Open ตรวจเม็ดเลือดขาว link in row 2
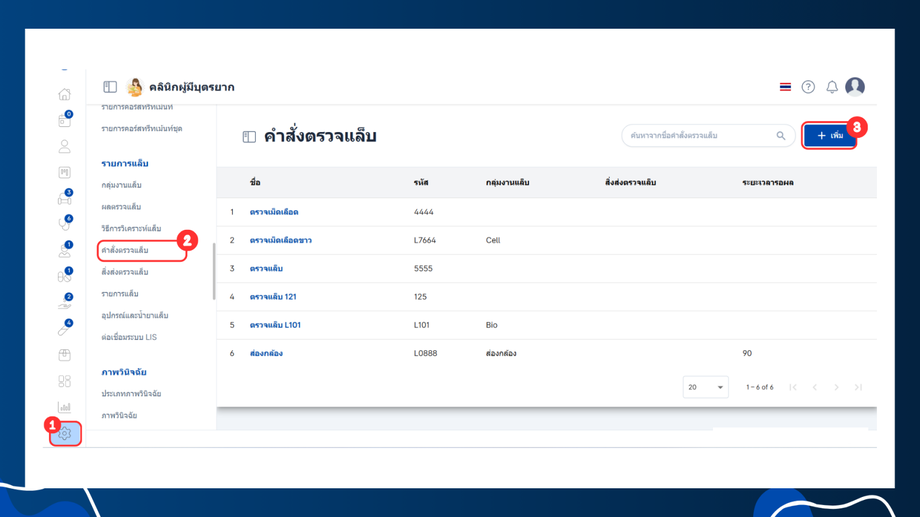This screenshot has width=920, height=517. (x=280, y=240)
